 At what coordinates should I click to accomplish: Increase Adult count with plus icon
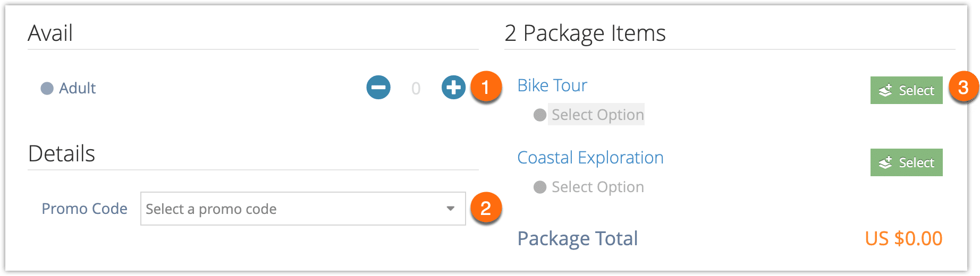453,88
